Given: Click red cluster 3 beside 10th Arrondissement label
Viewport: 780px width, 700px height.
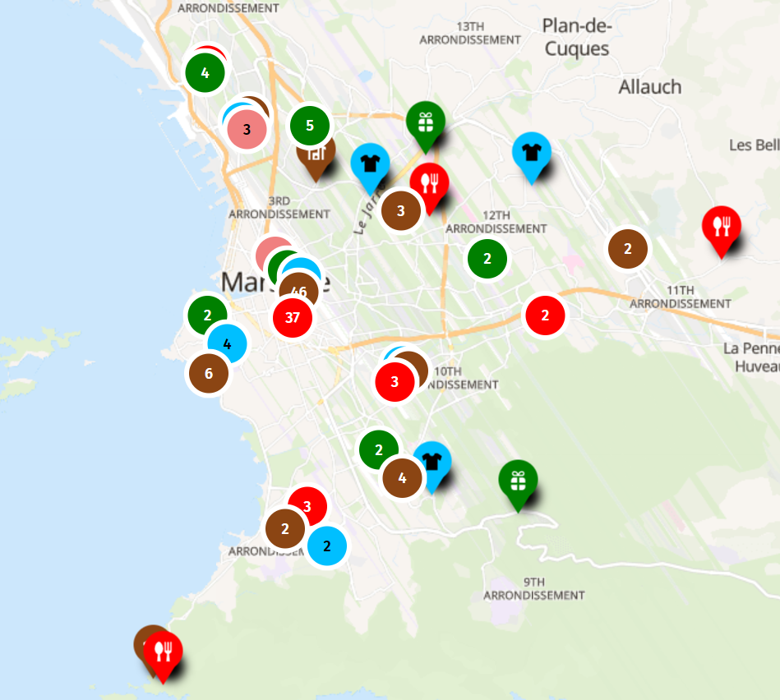Looking at the screenshot, I should click(x=395, y=382).
